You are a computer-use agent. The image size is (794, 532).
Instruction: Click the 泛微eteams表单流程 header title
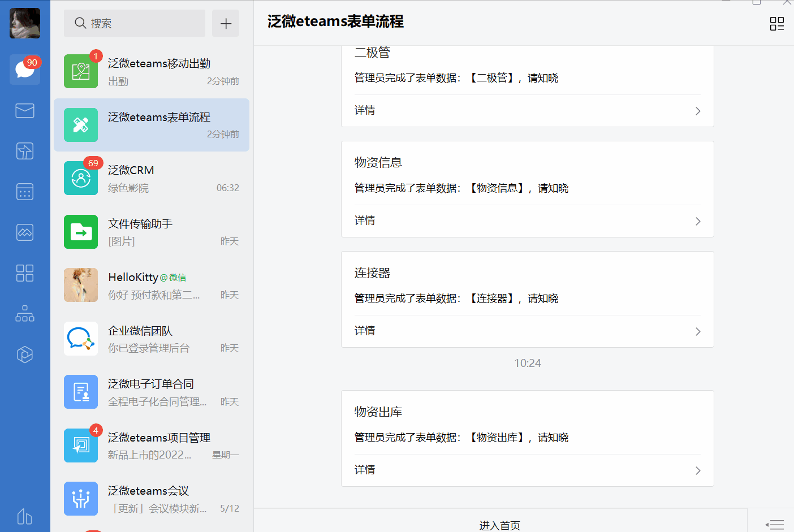335,21
